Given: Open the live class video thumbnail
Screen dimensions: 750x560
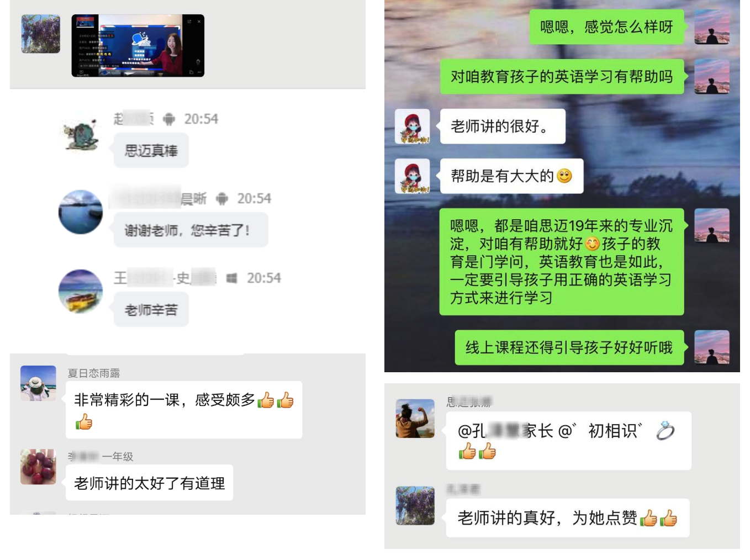Looking at the screenshot, I should coord(138,46).
